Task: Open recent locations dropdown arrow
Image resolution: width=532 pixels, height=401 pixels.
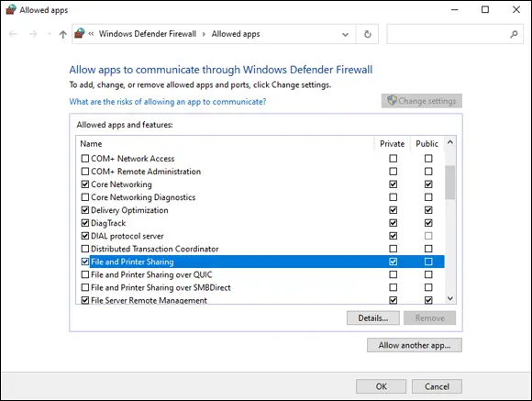Action: pyautogui.click(x=50, y=33)
